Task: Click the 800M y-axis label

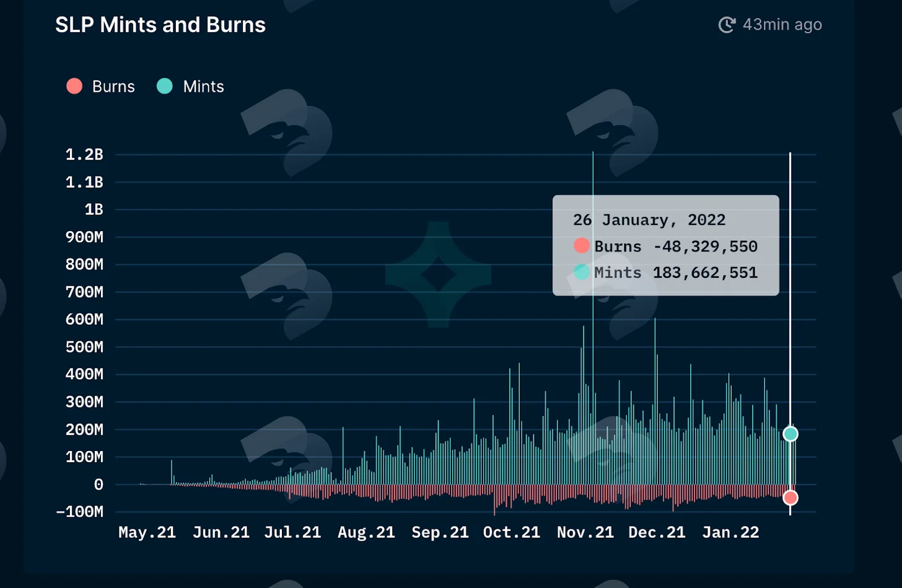Action: (84, 265)
